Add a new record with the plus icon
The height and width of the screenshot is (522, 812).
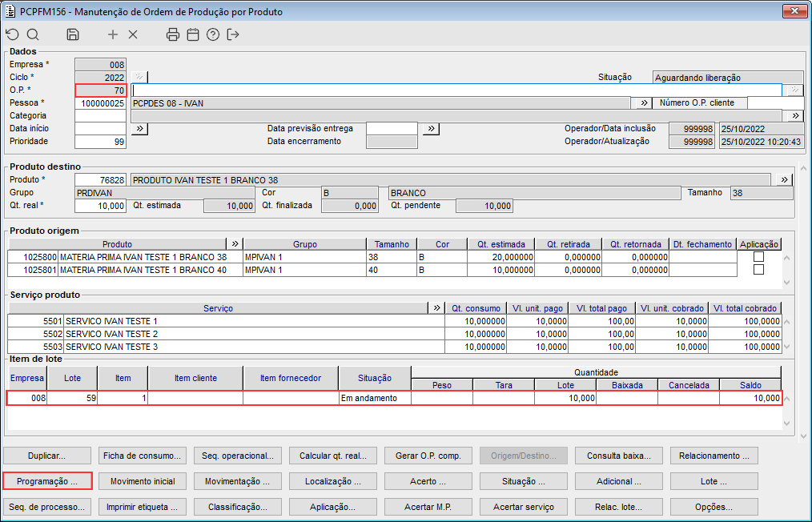point(113,34)
